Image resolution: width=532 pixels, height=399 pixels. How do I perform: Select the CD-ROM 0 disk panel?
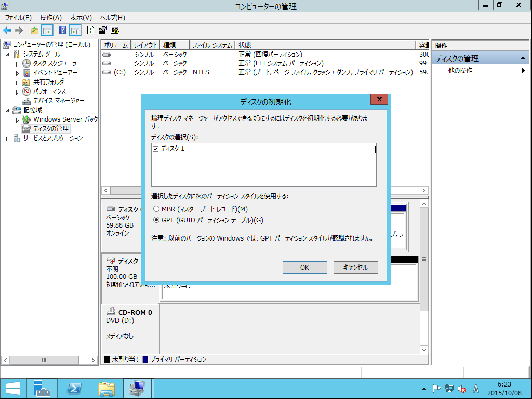click(x=130, y=328)
